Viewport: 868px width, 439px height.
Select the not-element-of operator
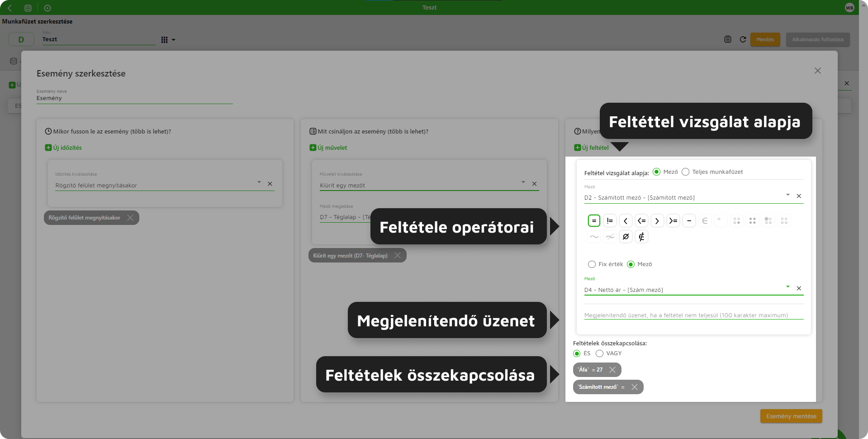click(x=641, y=237)
